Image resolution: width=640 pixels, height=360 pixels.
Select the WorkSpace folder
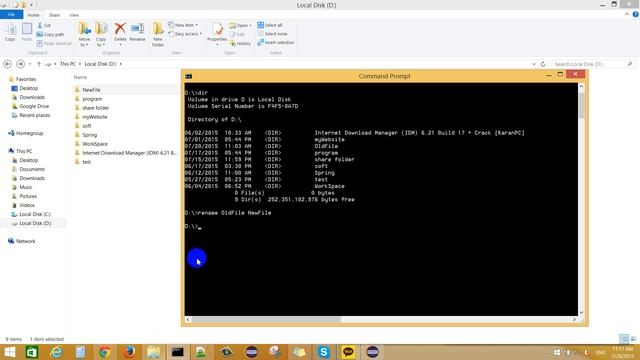[95, 144]
